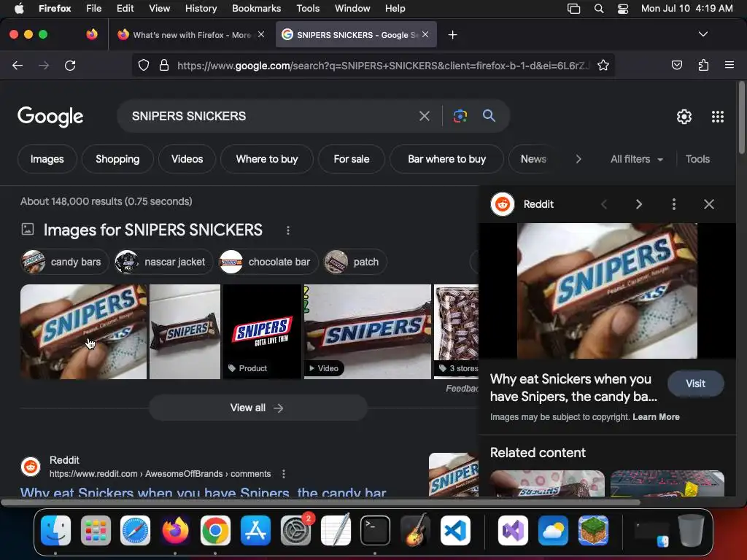This screenshot has height=560, width=747.
Task: Open the Bookmarks menu
Action: click(x=256, y=9)
